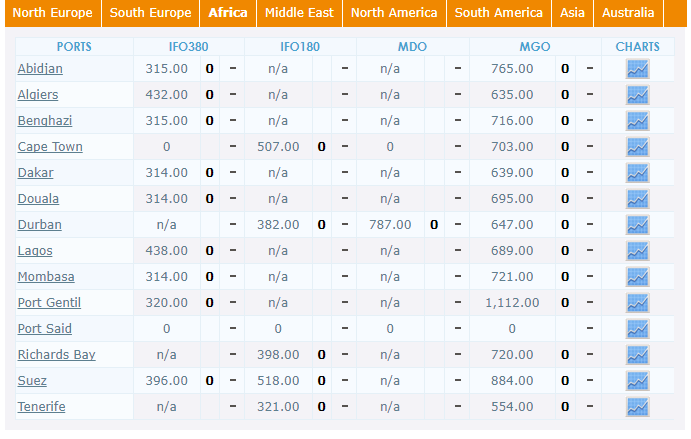This screenshot has height=439, width=691.
Task: Show the chart for Port Gentil
Action: [637, 303]
